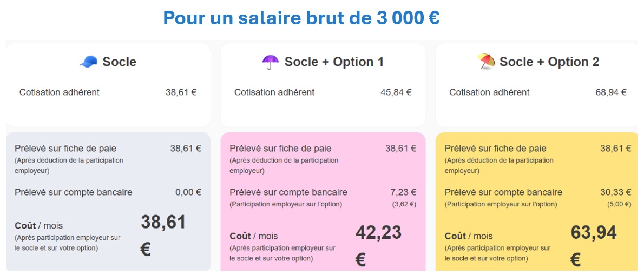
Task: Click the large 38,61 monthly cost figure
Action: click(163, 222)
